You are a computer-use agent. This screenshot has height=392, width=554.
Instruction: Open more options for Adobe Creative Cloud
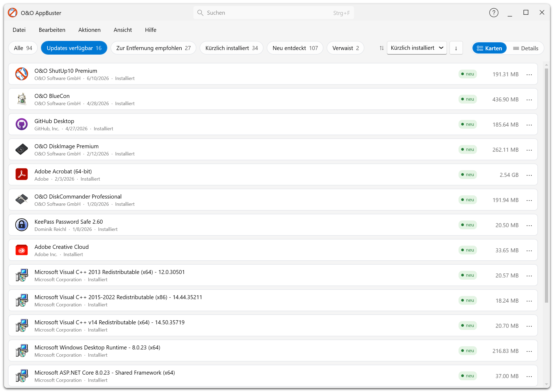tap(529, 250)
